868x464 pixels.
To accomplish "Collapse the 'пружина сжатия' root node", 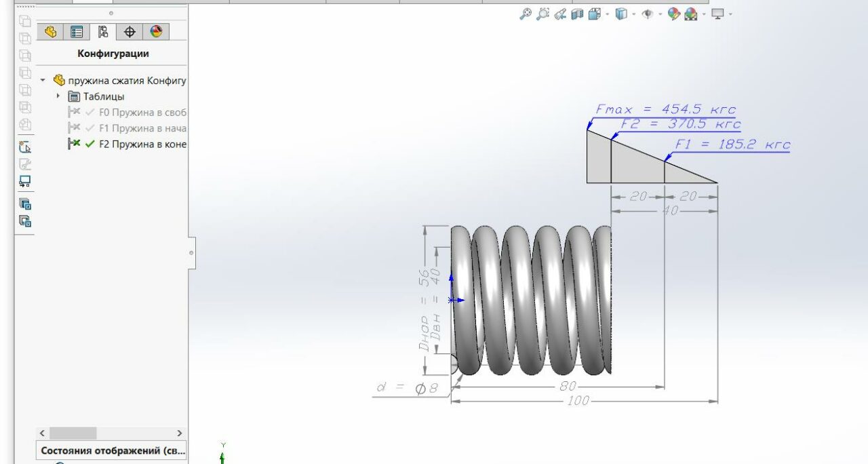I will coord(43,80).
